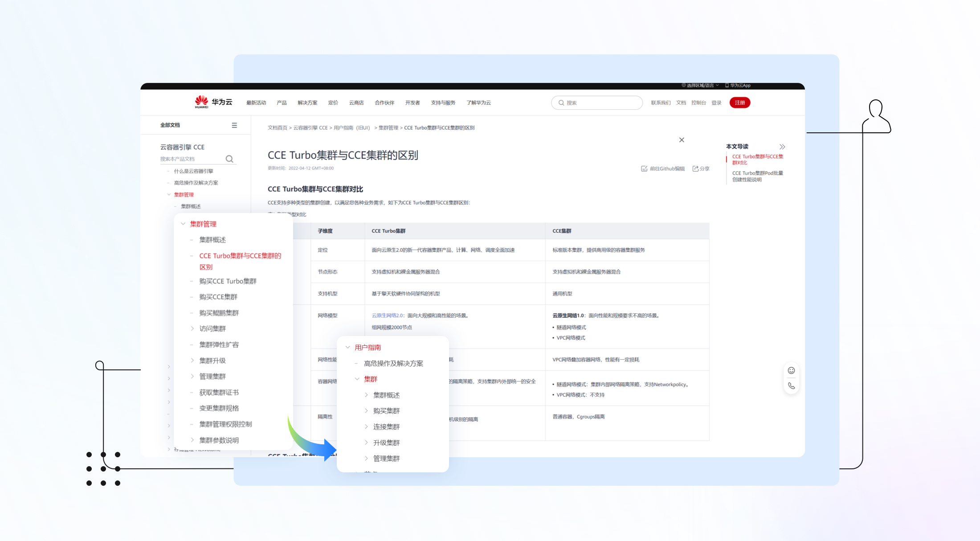Click the share icon next to 分享

point(695,168)
